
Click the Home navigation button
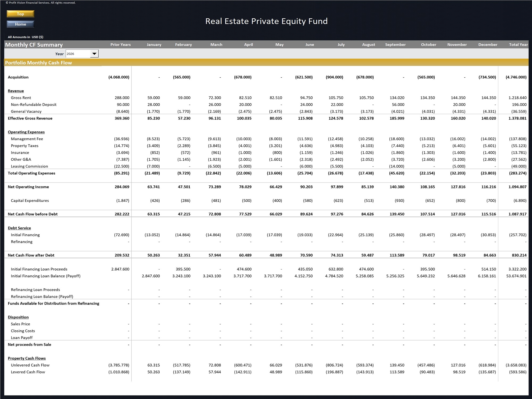pyautogui.click(x=20, y=24)
